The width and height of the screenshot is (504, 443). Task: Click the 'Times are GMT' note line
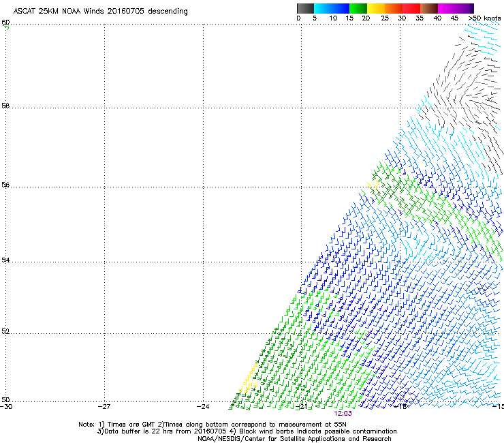[212, 425]
